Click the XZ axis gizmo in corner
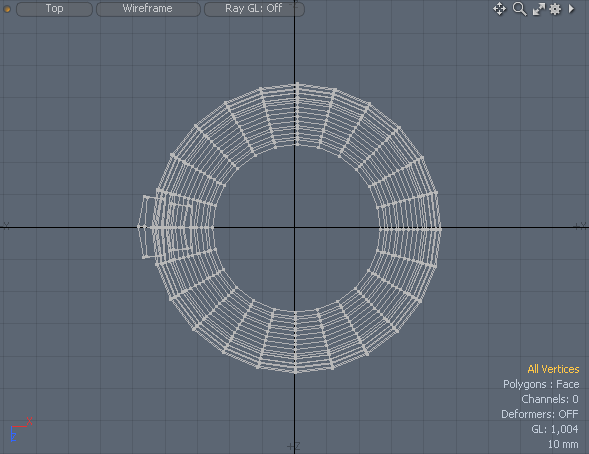 tap(21, 429)
